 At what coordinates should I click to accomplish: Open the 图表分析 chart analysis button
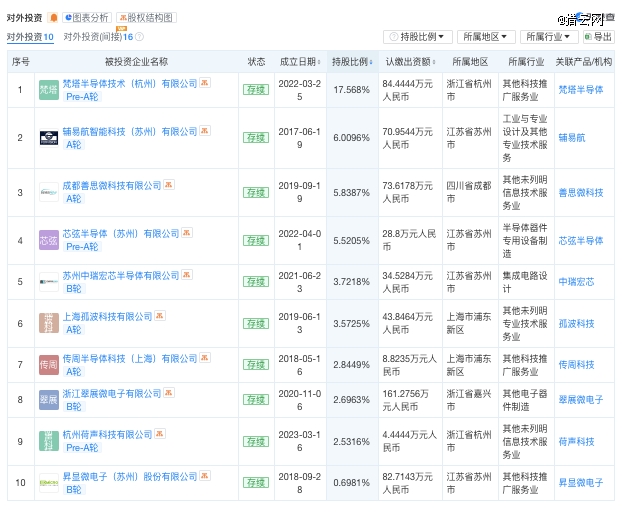click(x=86, y=18)
